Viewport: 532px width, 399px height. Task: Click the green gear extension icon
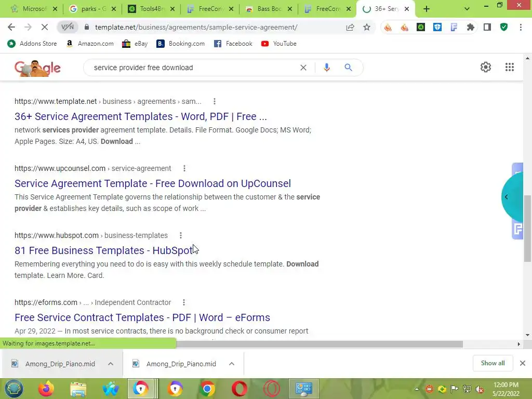tap(421, 27)
